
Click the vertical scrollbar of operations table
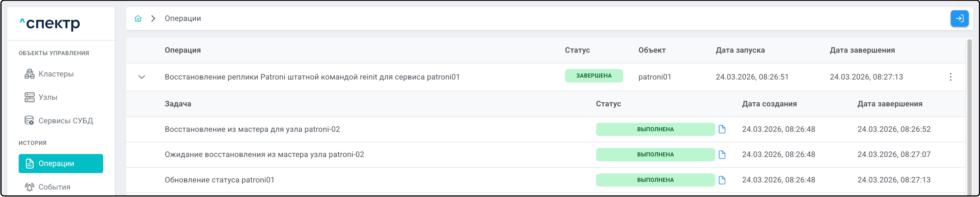(x=970, y=114)
